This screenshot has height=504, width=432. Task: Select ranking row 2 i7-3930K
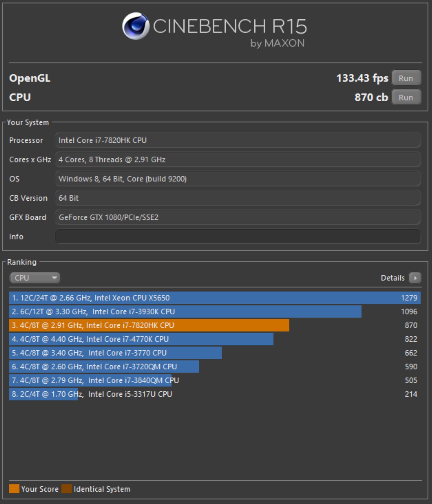215,312
